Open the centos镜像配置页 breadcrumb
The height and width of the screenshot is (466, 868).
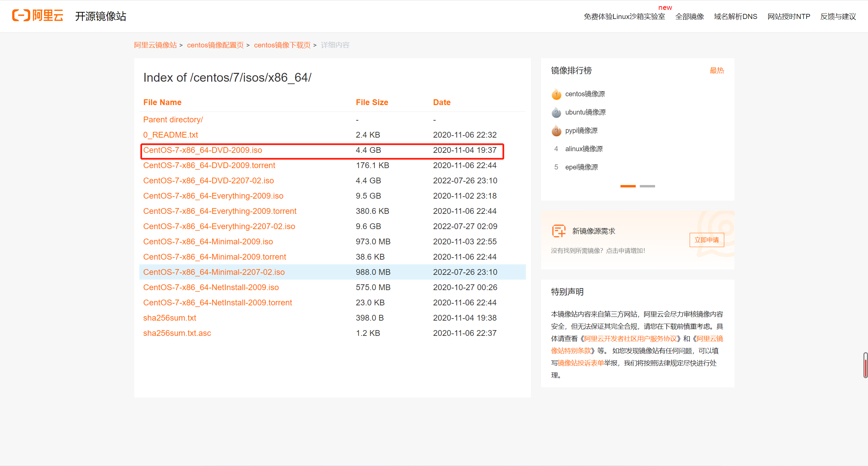pos(215,45)
